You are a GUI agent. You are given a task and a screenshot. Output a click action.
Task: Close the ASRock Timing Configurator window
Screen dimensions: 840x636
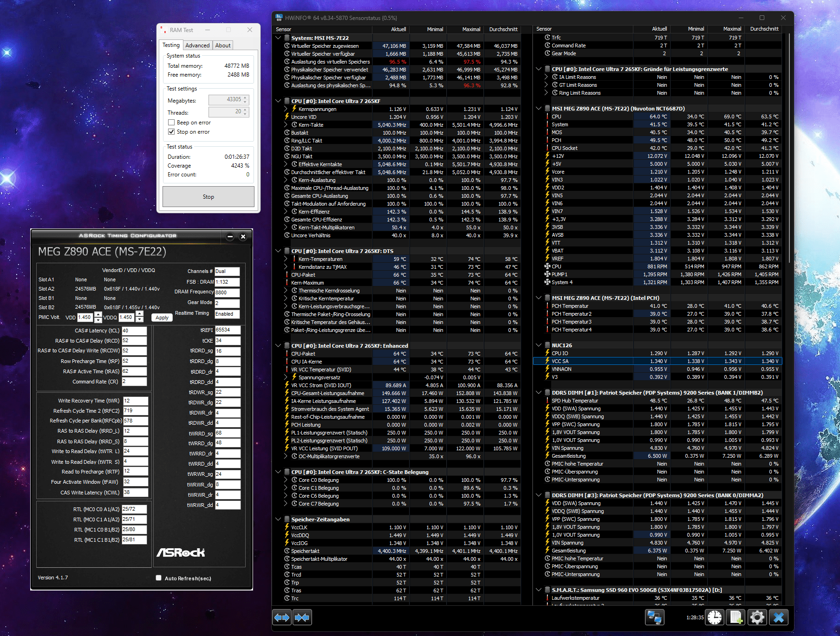[243, 237]
